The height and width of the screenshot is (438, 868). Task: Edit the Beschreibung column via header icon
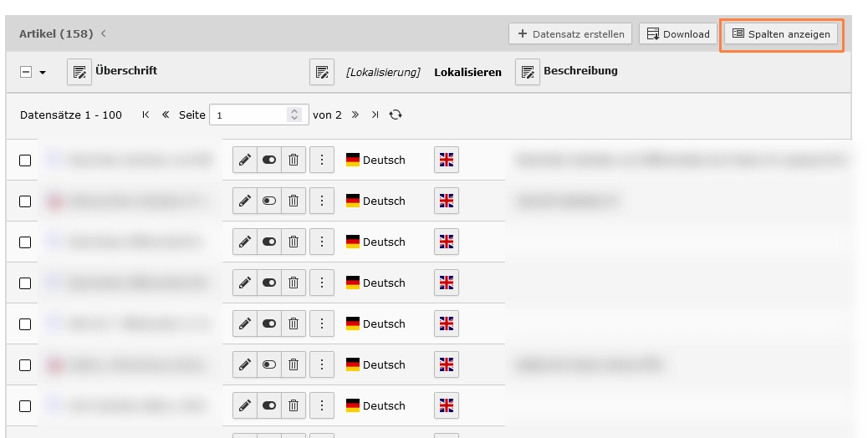[528, 72]
